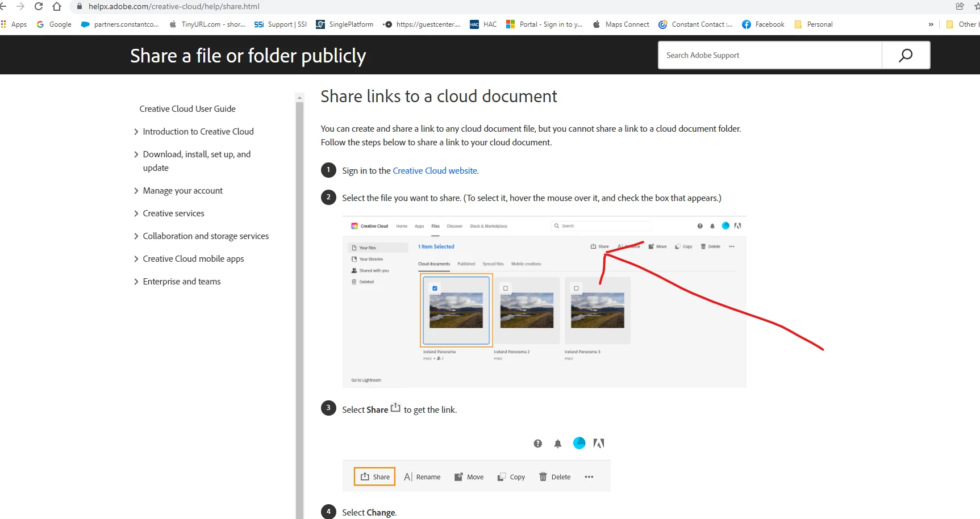Screen dimensions: 980x519
Task: Switch to the Synced files tab
Action: (493, 264)
